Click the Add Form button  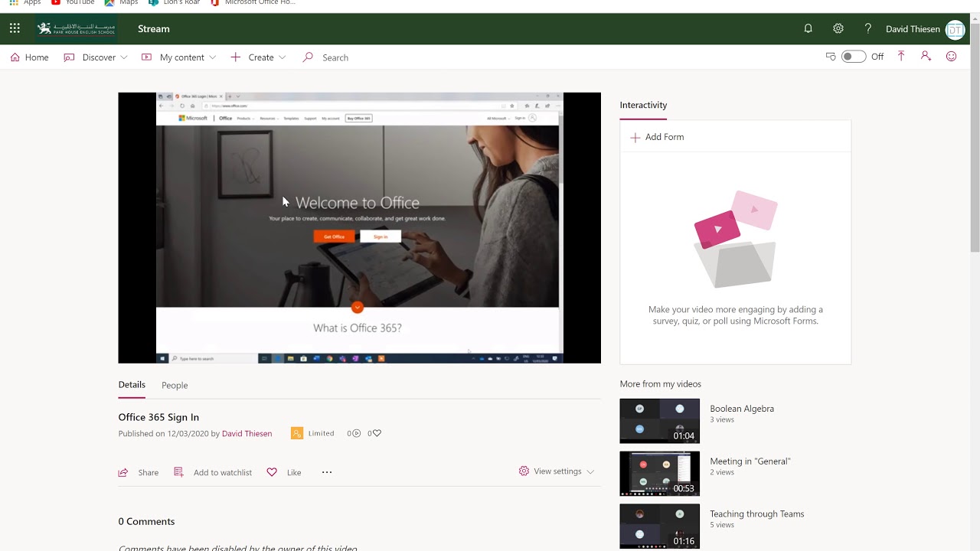(657, 137)
